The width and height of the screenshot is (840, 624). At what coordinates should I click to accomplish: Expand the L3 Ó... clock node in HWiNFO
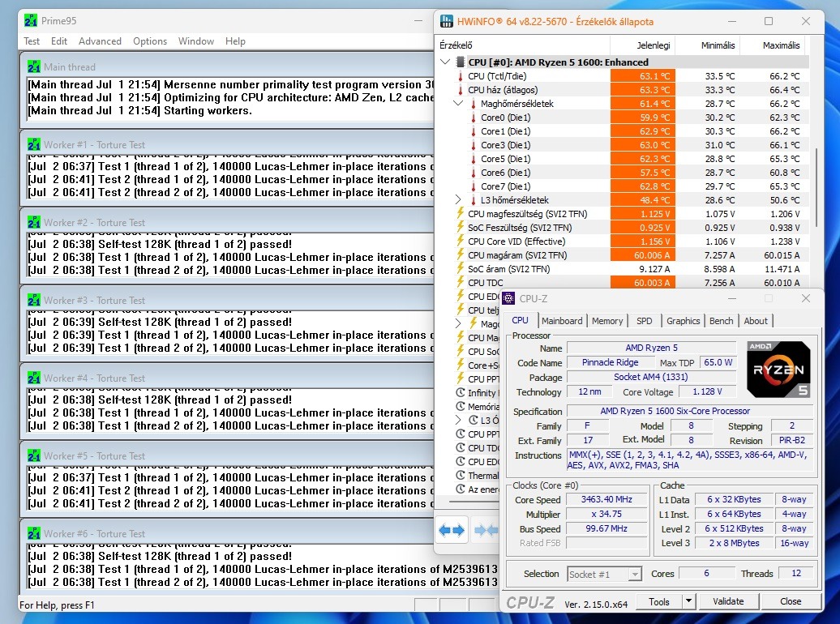[x=458, y=420]
